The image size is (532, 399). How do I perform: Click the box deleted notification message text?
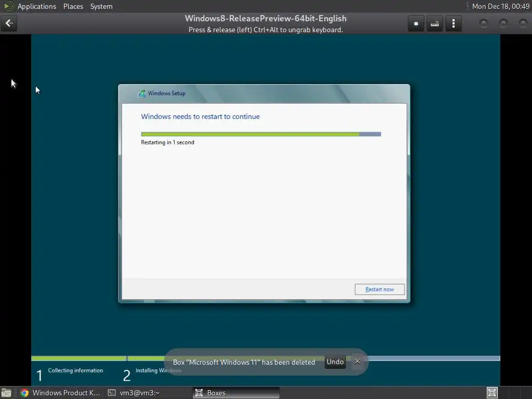point(244,362)
